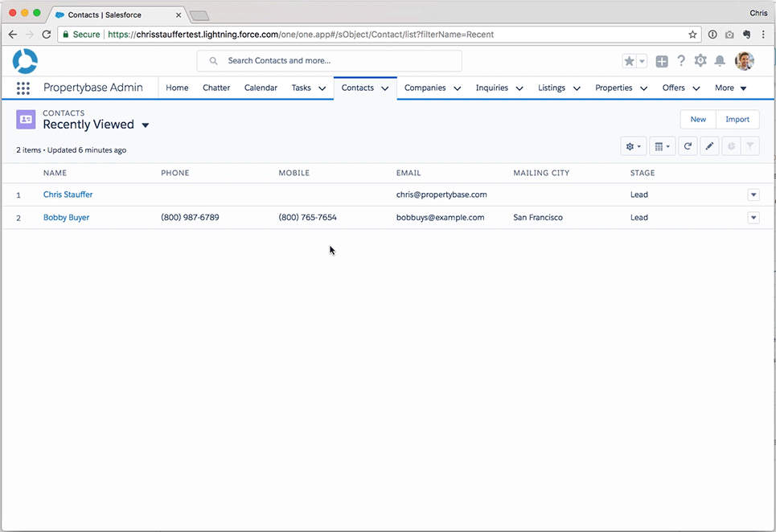Click the Name column header
Screen dimensions: 776x532
coord(55,173)
